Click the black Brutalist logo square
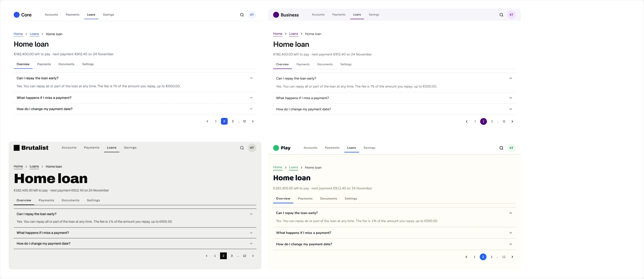This screenshot has height=279, width=644. (16, 148)
